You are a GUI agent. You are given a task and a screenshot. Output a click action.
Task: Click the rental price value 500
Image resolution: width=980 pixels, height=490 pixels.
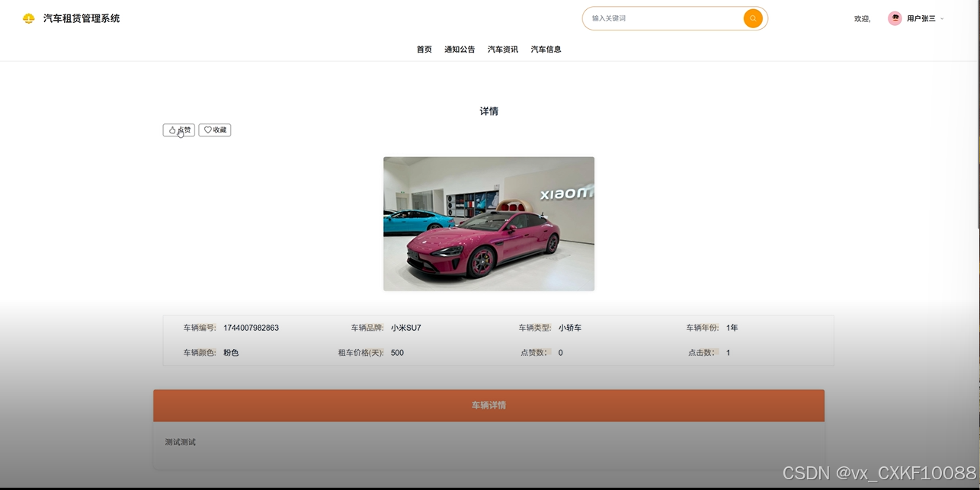pyautogui.click(x=397, y=353)
